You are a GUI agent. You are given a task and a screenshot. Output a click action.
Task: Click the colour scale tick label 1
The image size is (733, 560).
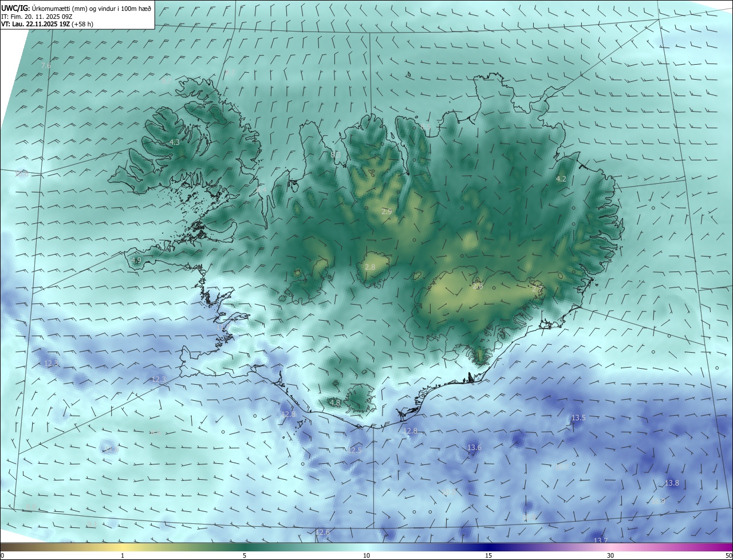(123, 555)
